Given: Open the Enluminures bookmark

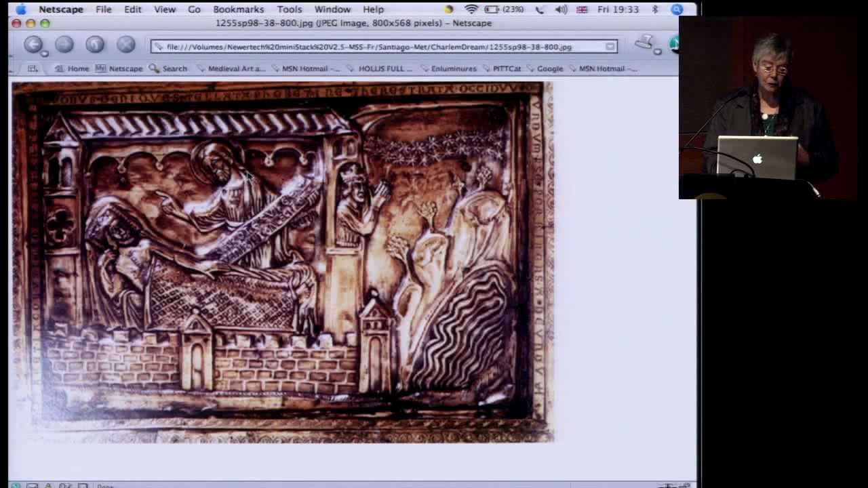Looking at the screenshot, I should 448,68.
